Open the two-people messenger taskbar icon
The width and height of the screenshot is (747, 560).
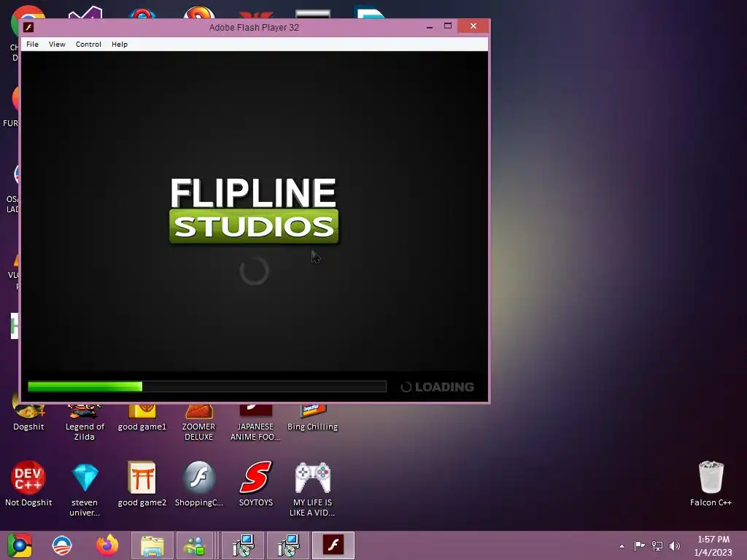pos(194,545)
